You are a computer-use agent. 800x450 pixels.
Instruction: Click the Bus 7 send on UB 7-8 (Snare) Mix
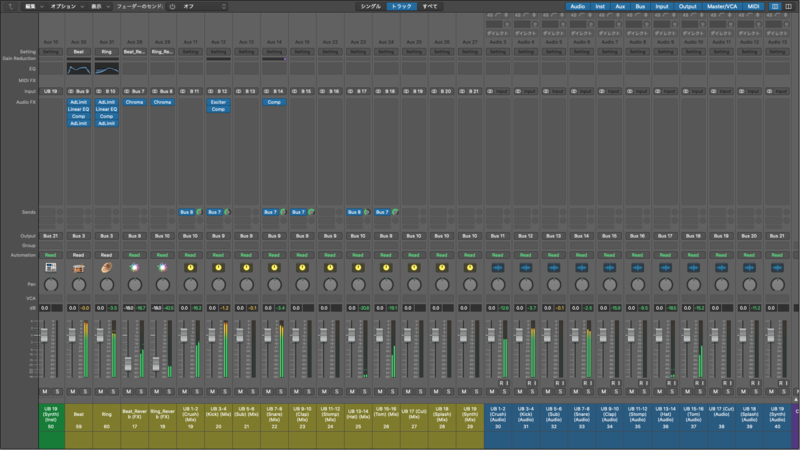click(x=270, y=212)
